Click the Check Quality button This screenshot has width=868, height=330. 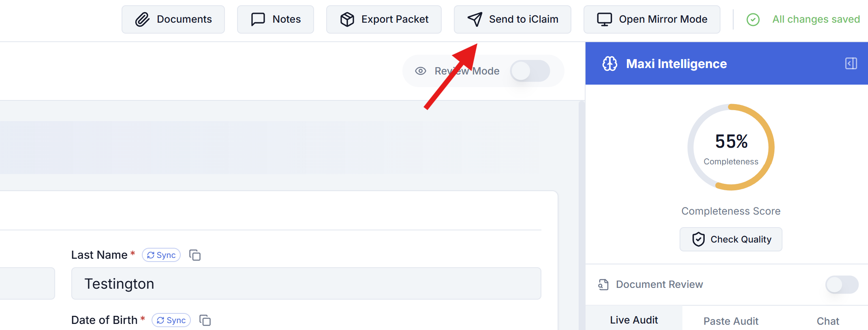coord(731,239)
